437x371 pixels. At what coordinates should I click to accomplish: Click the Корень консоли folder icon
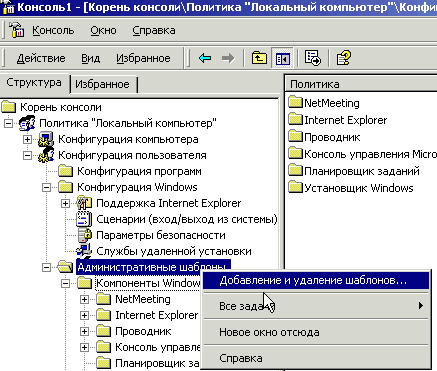pos(9,107)
